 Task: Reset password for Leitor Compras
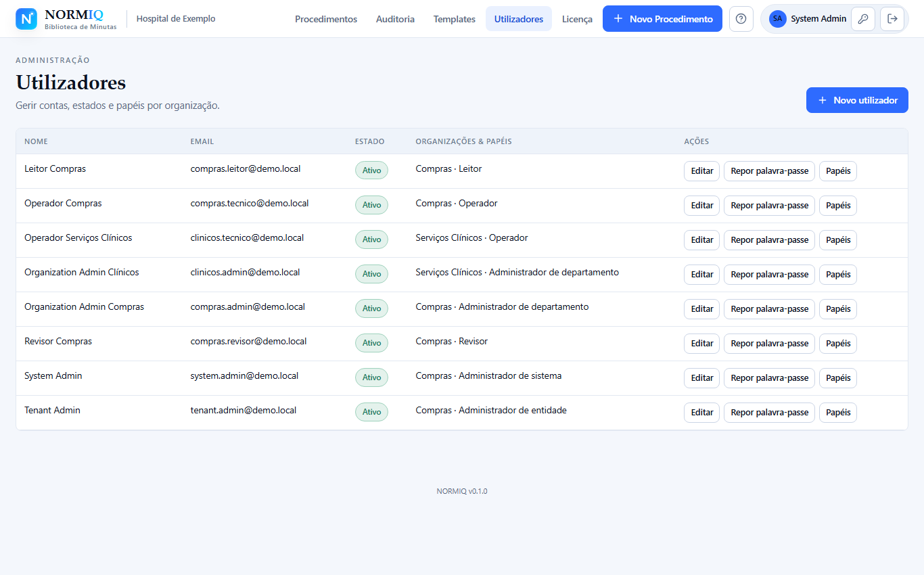coord(769,171)
